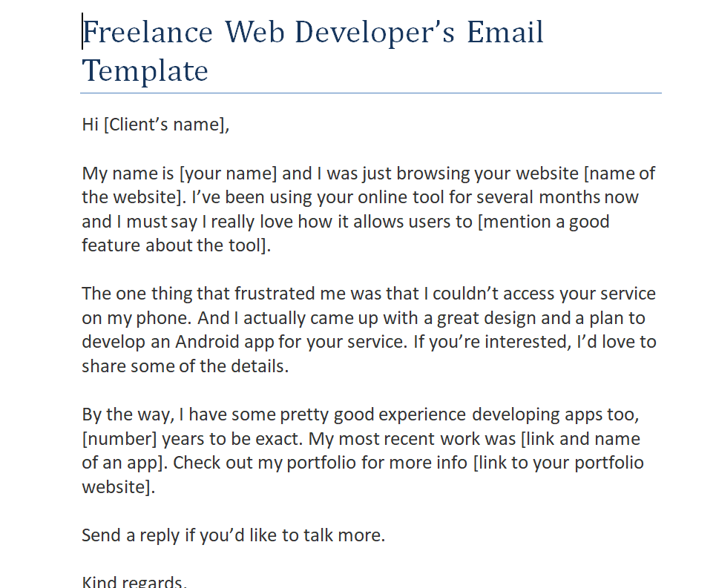The width and height of the screenshot is (716, 588).
Task: Click the '[Client's name]' placeholder in the greeting
Action: 165,125
